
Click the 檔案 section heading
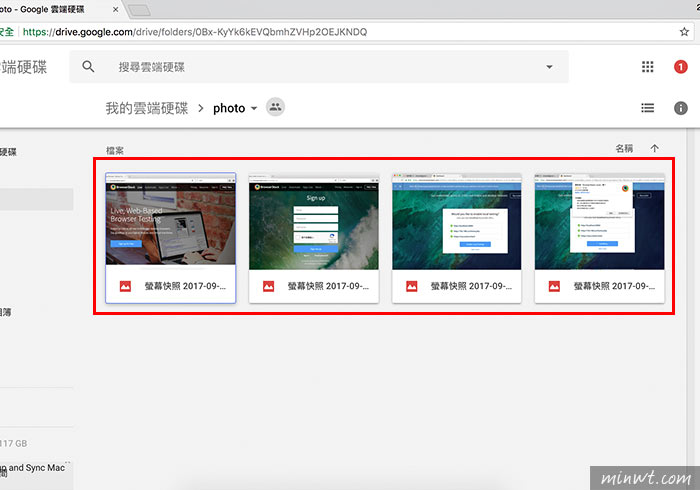[x=115, y=151]
